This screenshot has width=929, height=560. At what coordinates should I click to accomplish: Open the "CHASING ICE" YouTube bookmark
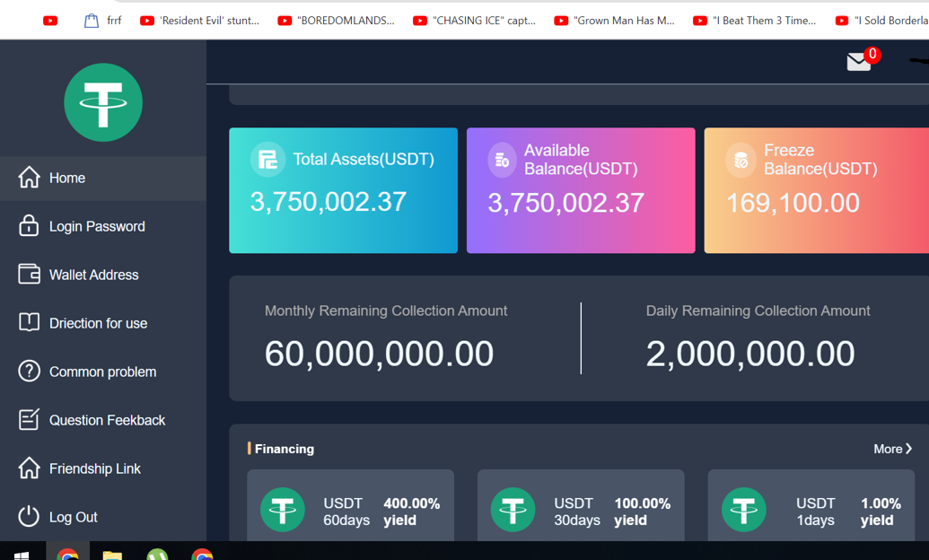[x=475, y=20]
